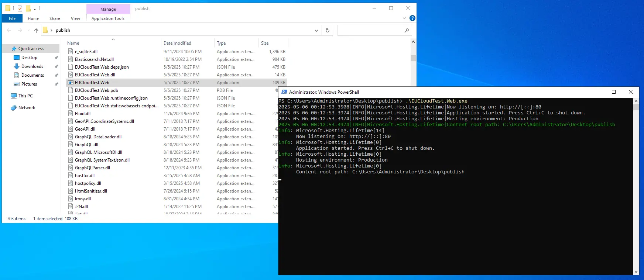Screen dimensions: 644x280
Task: Select EUCloudTest.Web.runtimeconfig.json file
Action: click(111, 98)
